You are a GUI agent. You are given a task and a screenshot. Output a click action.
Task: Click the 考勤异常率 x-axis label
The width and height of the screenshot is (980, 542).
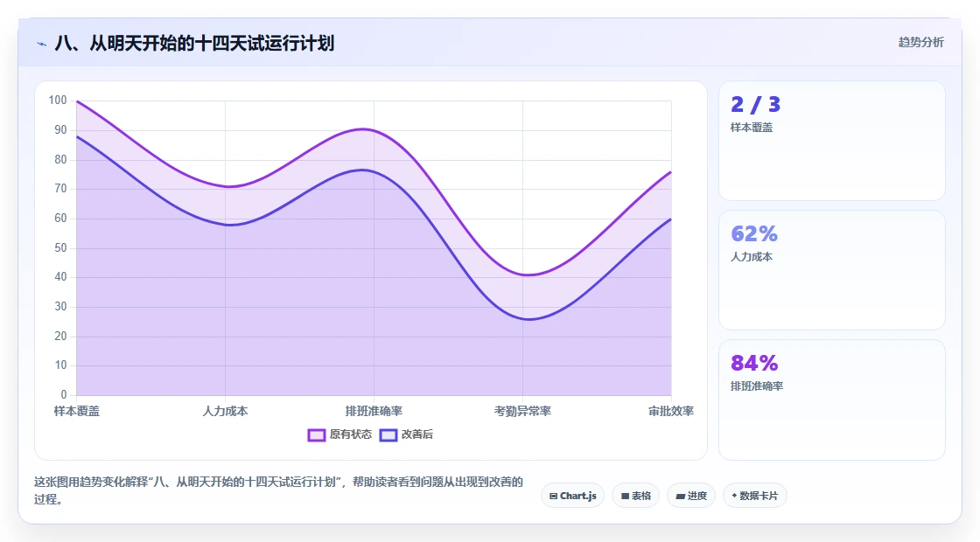522,411
